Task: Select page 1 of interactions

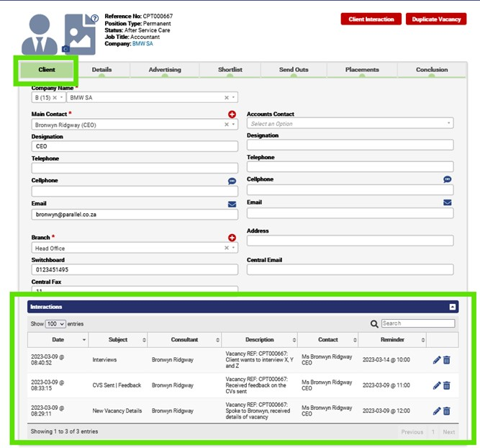Action: 433,432
